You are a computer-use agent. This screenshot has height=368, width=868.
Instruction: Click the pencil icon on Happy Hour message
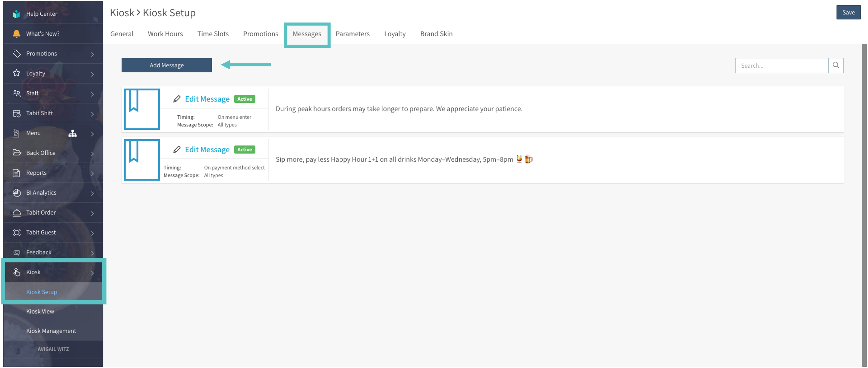(176, 150)
